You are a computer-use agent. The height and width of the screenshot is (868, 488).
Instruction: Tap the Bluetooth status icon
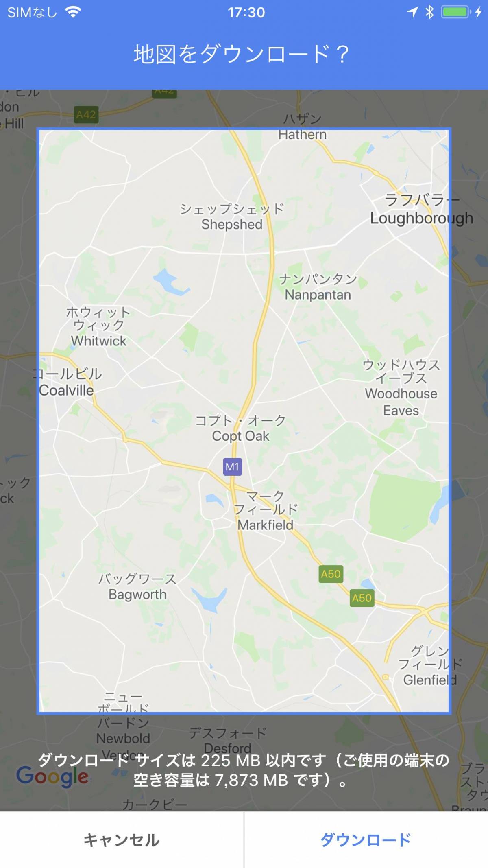429,12
